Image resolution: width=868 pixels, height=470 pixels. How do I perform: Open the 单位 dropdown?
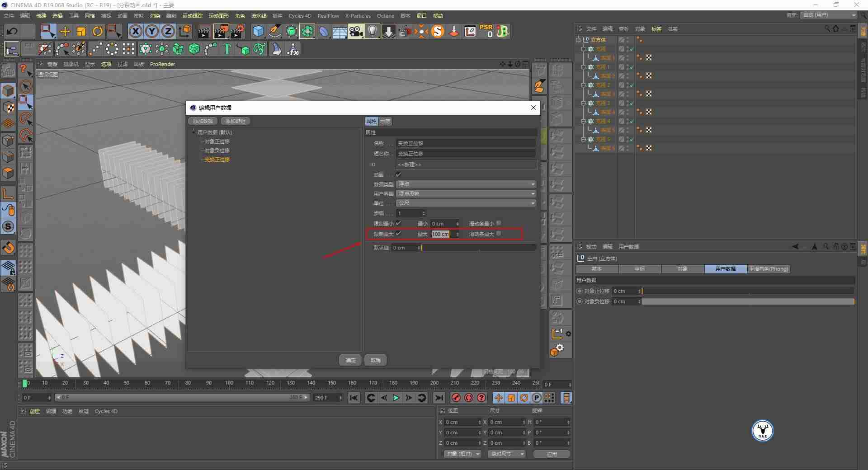pos(466,203)
